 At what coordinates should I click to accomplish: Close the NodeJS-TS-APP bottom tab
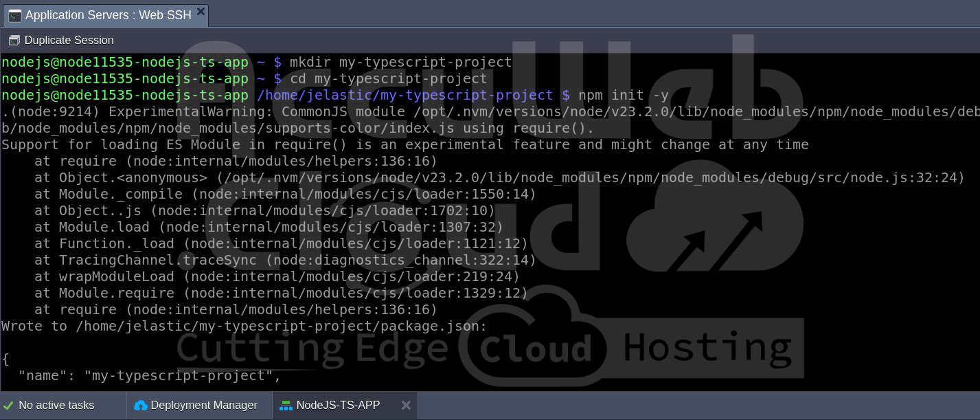(406, 406)
